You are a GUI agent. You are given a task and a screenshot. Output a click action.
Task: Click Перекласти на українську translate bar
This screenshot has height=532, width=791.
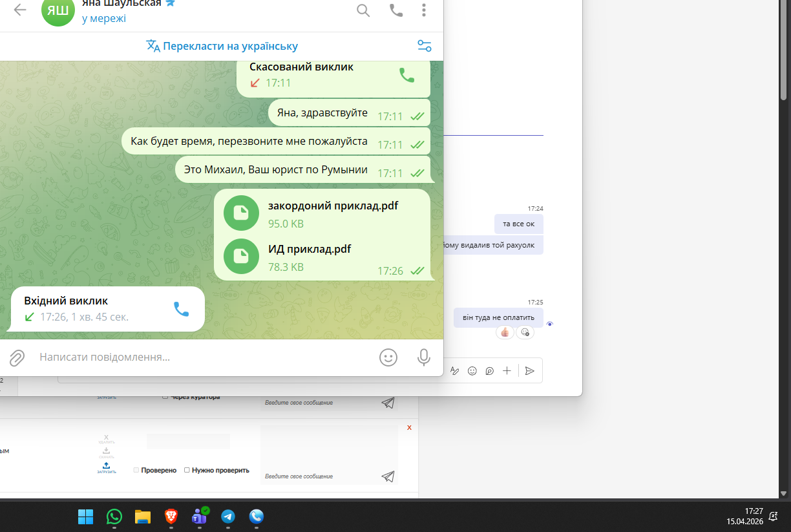(222, 46)
